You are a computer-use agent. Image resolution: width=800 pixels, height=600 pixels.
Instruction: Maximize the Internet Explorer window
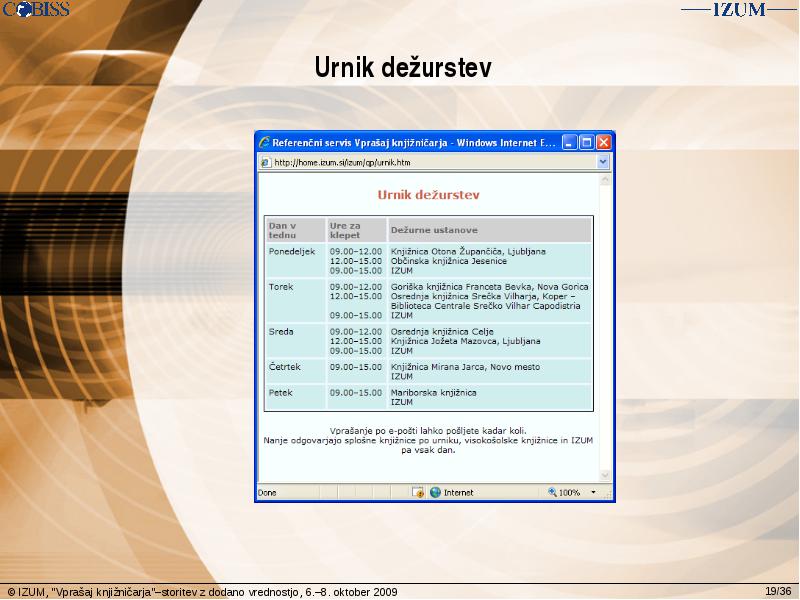coord(587,142)
